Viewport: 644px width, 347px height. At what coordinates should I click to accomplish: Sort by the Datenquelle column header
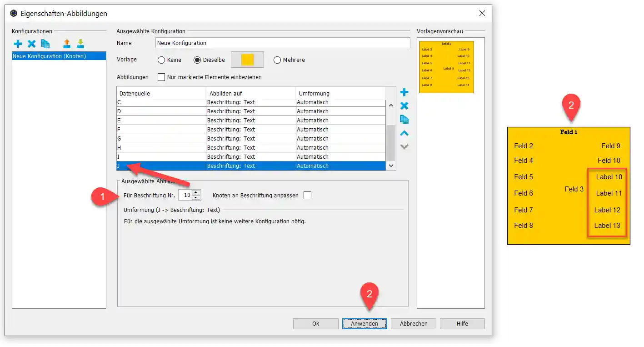(x=161, y=93)
